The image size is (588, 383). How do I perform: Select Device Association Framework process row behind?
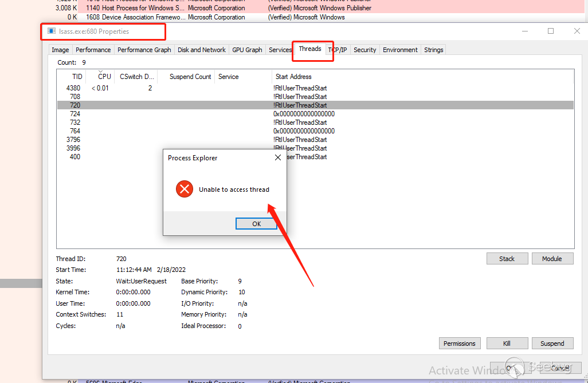pyautogui.click(x=292, y=17)
